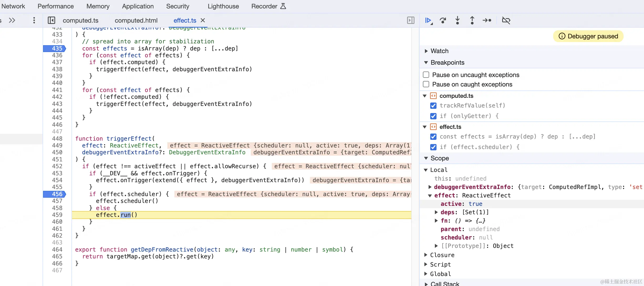Toggle breakpoint on line 456
Viewport: 644px width, 286px height.
[x=55, y=194]
